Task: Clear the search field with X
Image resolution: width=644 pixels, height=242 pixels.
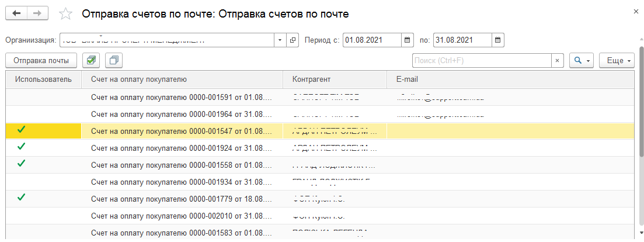Action: pos(558,60)
